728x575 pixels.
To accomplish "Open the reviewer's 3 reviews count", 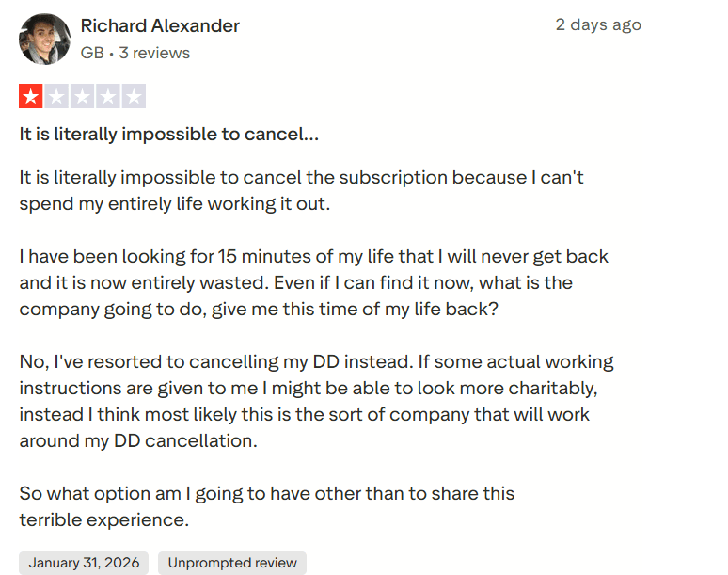I will [154, 53].
